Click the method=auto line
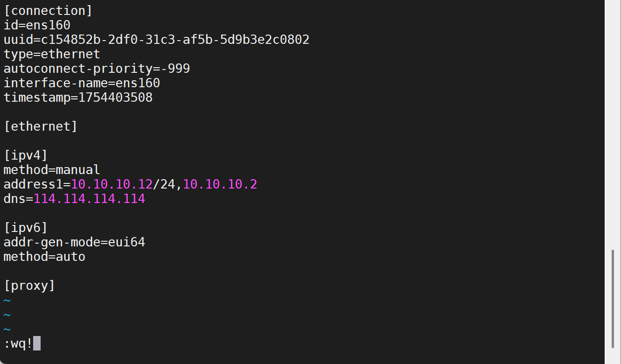 tap(44, 257)
